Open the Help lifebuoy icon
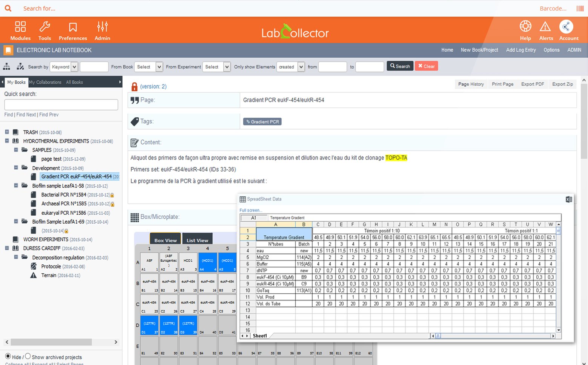Image resolution: width=588 pixels, height=365 pixels. (525, 26)
